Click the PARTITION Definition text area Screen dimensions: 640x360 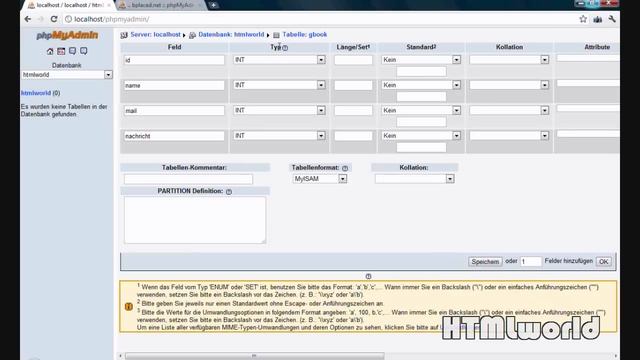point(195,220)
